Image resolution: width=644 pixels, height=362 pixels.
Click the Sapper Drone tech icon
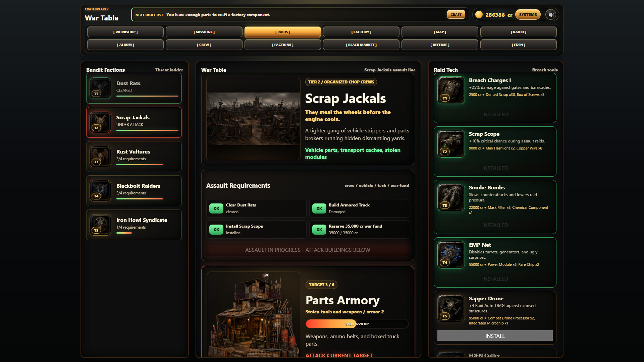tap(451, 308)
